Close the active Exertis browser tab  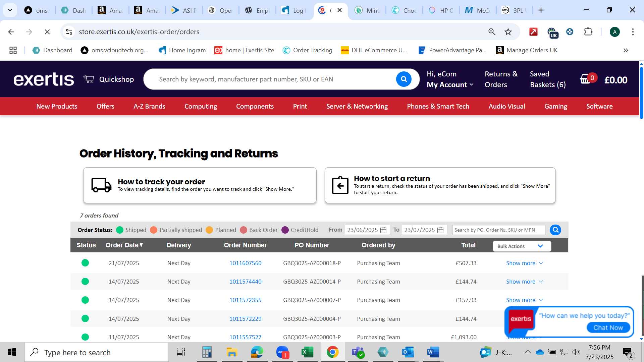(x=339, y=10)
